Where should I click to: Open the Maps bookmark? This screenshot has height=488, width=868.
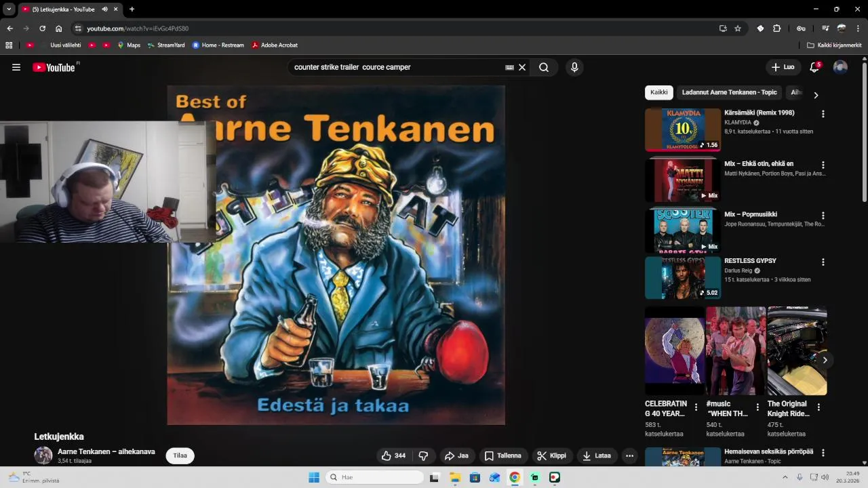click(129, 45)
